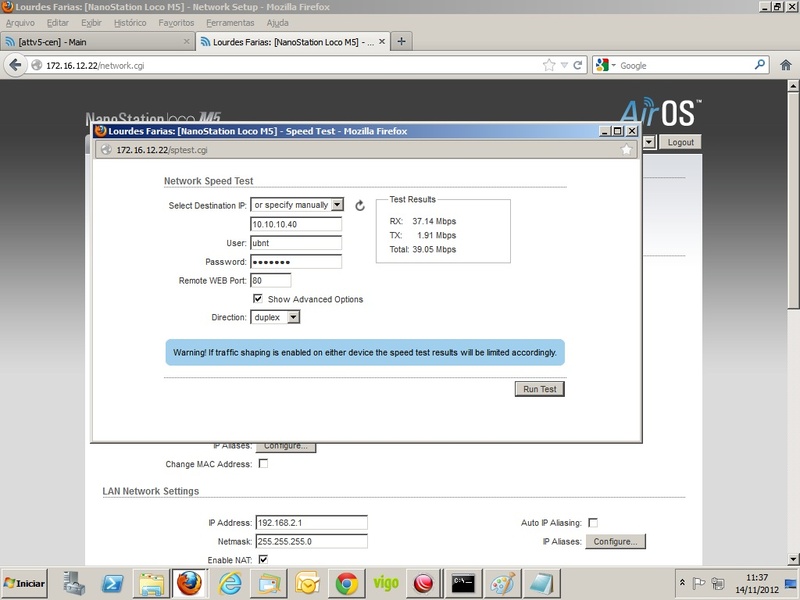Open the red sphere application in taskbar
This screenshot has height=600, width=800.
click(423, 583)
